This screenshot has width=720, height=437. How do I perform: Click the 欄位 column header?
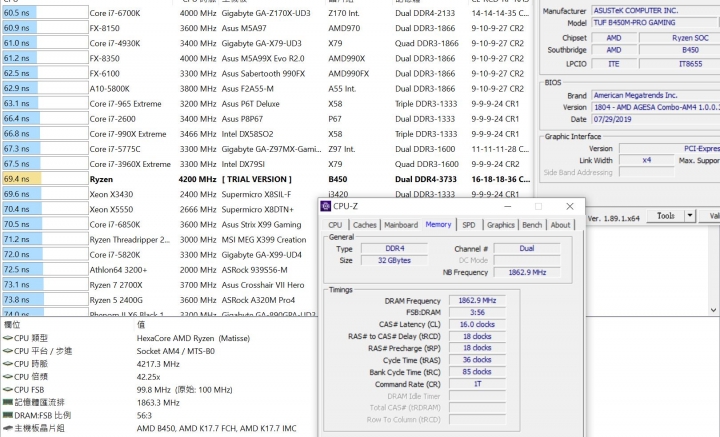[12, 325]
